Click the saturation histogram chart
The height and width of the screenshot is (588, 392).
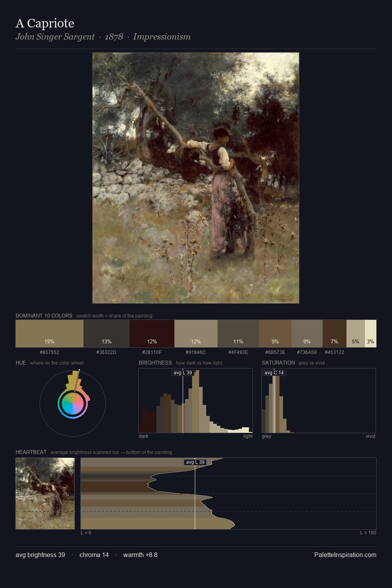(319, 401)
